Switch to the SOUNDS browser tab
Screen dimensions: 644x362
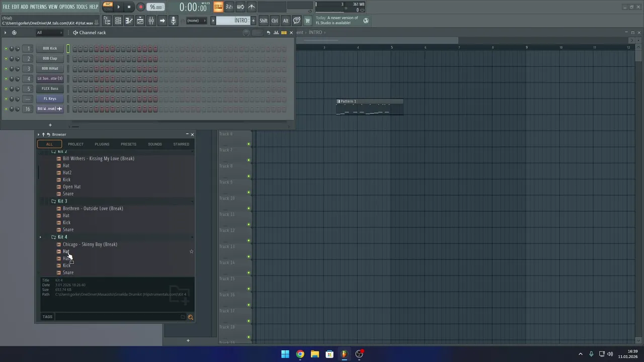(x=155, y=144)
